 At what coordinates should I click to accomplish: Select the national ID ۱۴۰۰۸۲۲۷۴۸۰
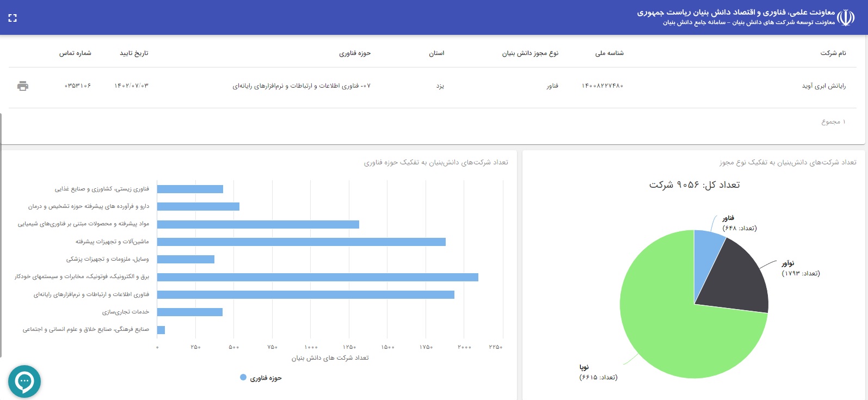click(x=602, y=86)
